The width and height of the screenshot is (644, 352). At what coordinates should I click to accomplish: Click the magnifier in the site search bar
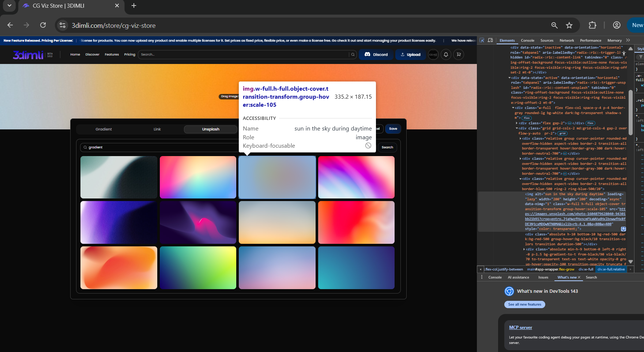click(353, 54)
